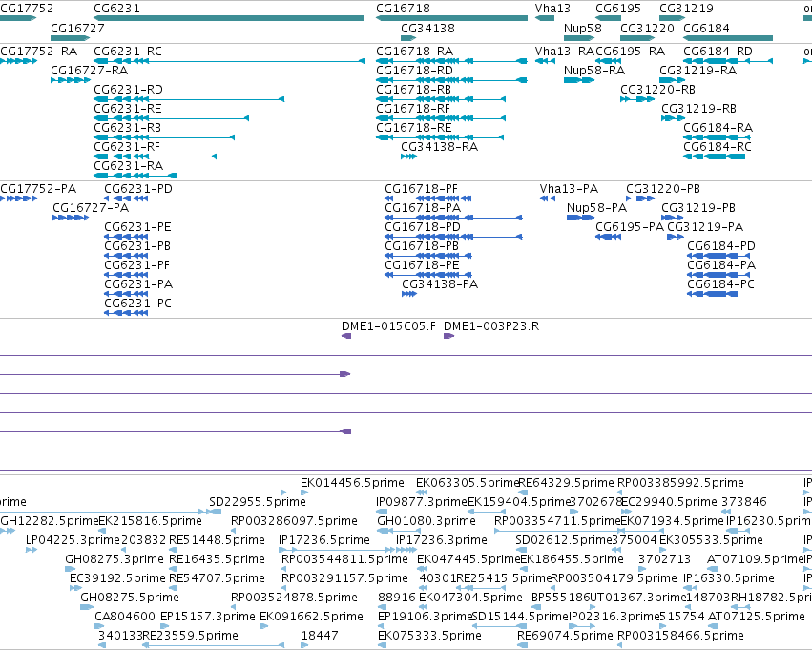Click transcript CG6231-RB

128,127
